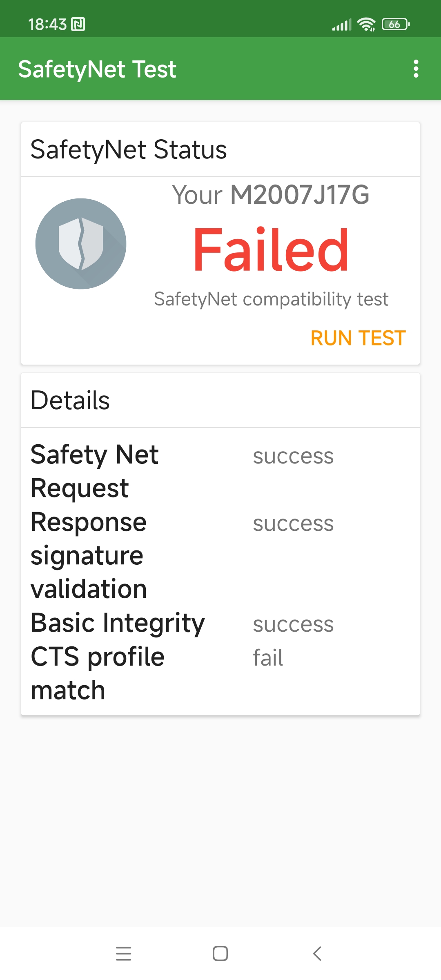Select Response signature validation row
Viewport: 441px width, 980px height.
click(x=220, y=555)
